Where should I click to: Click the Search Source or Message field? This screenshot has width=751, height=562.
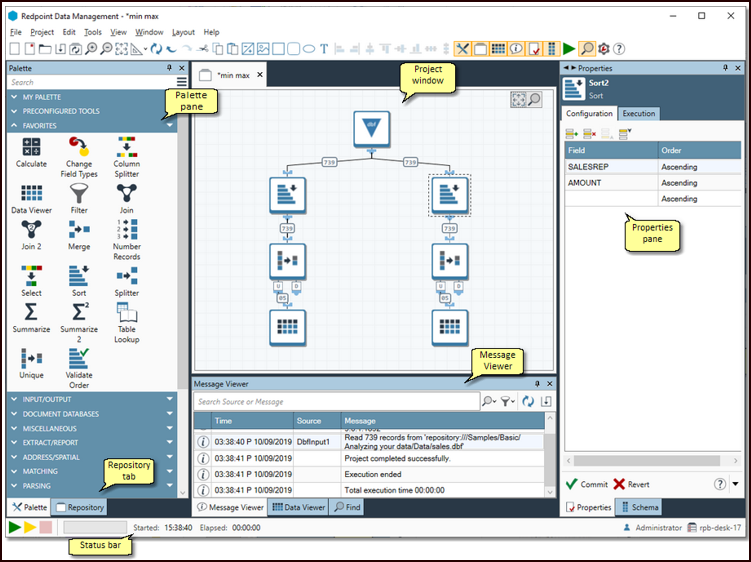pyautogui.click(x=337, y=401)
